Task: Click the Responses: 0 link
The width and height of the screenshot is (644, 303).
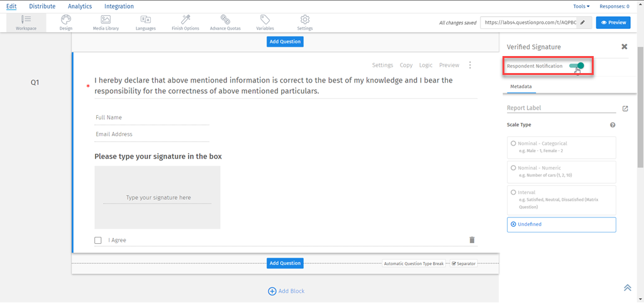Action: click(x=614, y=6)
